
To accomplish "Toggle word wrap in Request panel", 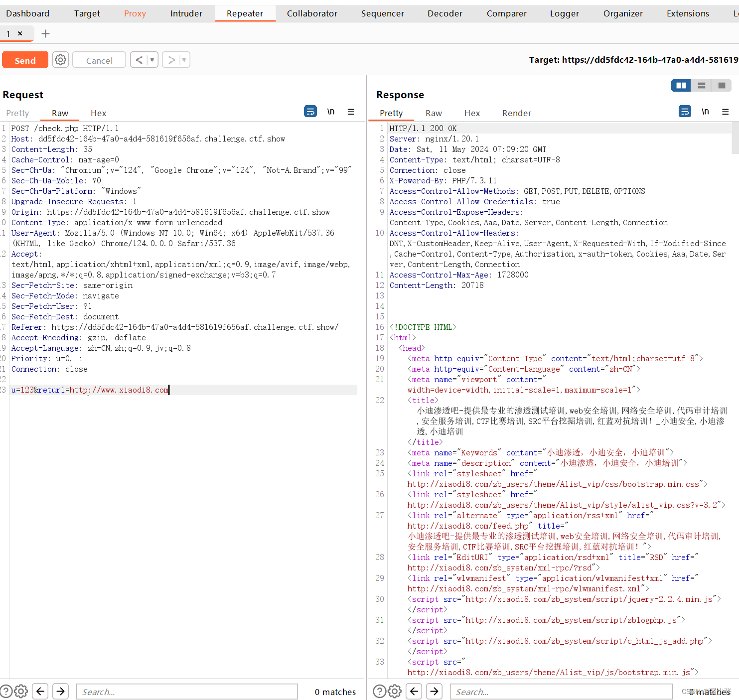I will pos(310,111).
